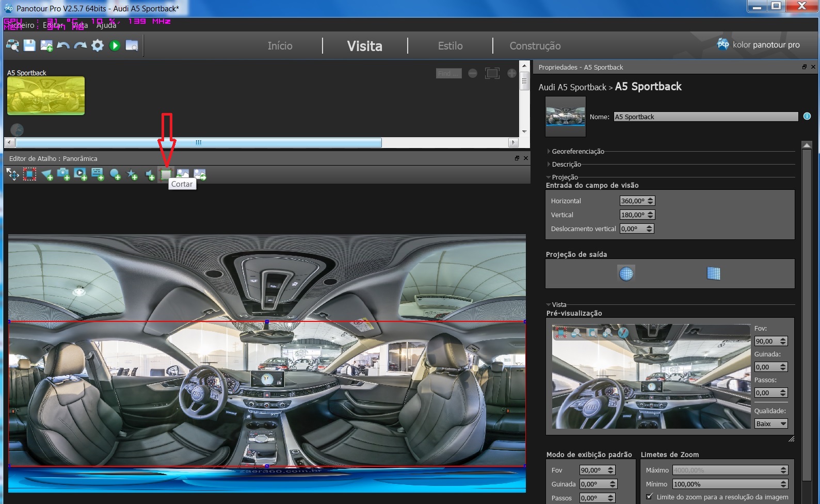The width and height of the screenshot is (820, 504).
Task: Click the Audi A5 Sportback breadcrumb link
Action: tap(572, 87)
